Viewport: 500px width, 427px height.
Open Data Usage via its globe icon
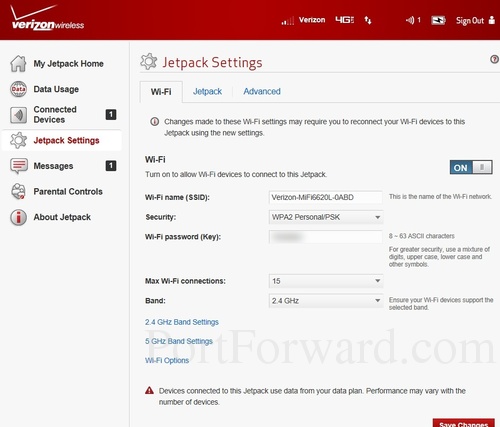(18, 89)
